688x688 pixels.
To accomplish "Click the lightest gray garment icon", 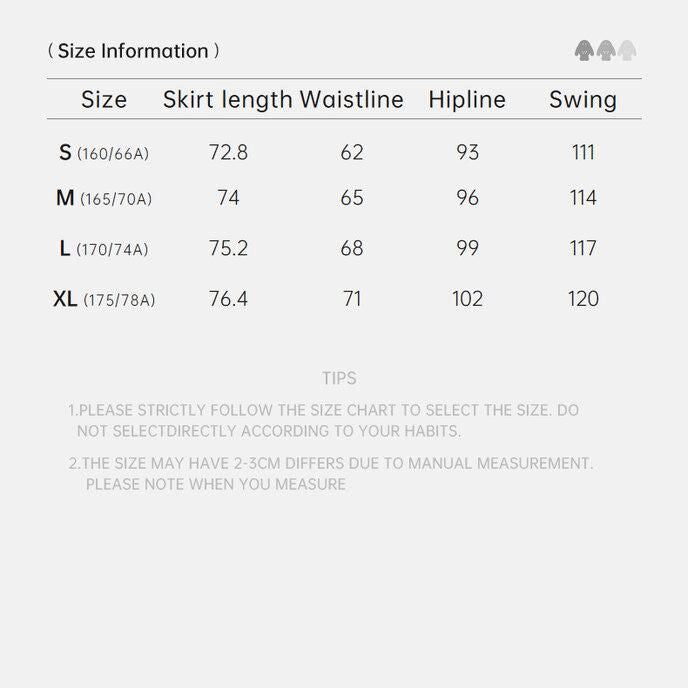I will click(x=627, y=50).
